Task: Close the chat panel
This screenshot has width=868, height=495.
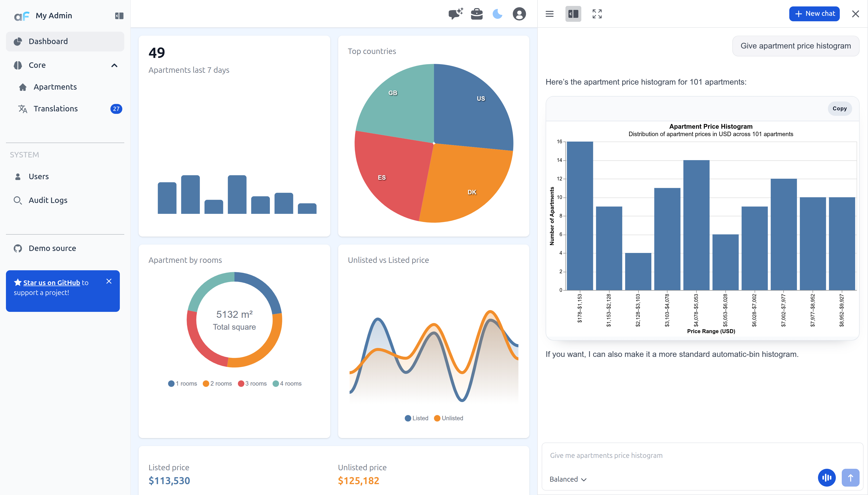Action: pos(855,14)
